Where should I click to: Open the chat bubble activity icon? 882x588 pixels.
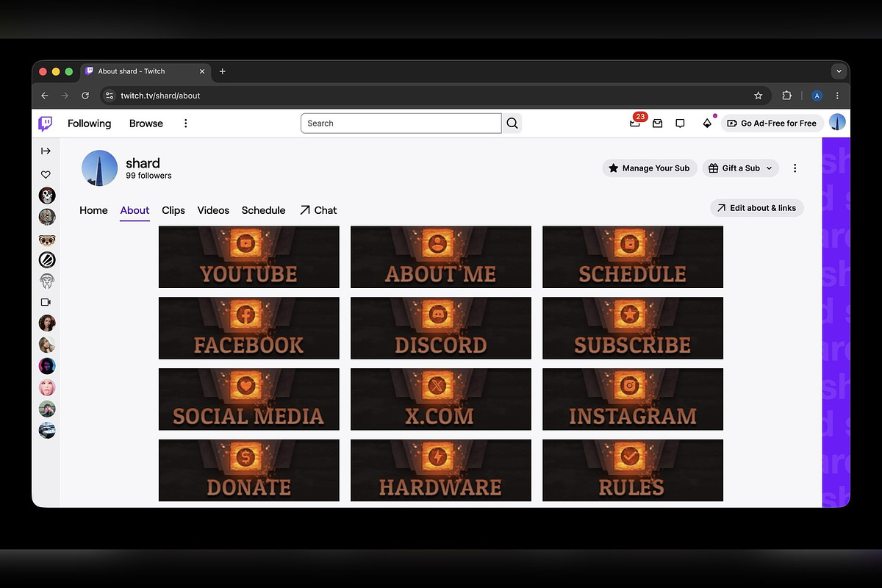(680, 123)
